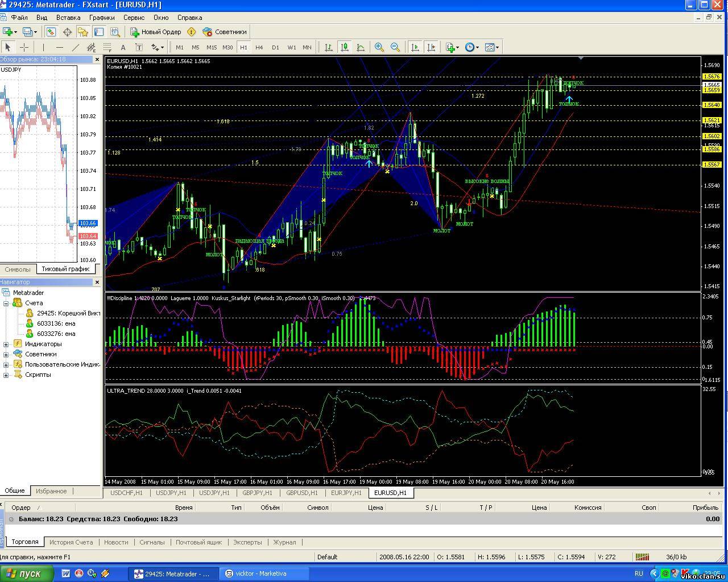
Task: Toggle the Terminal panel icon
Action: (99, 32)
